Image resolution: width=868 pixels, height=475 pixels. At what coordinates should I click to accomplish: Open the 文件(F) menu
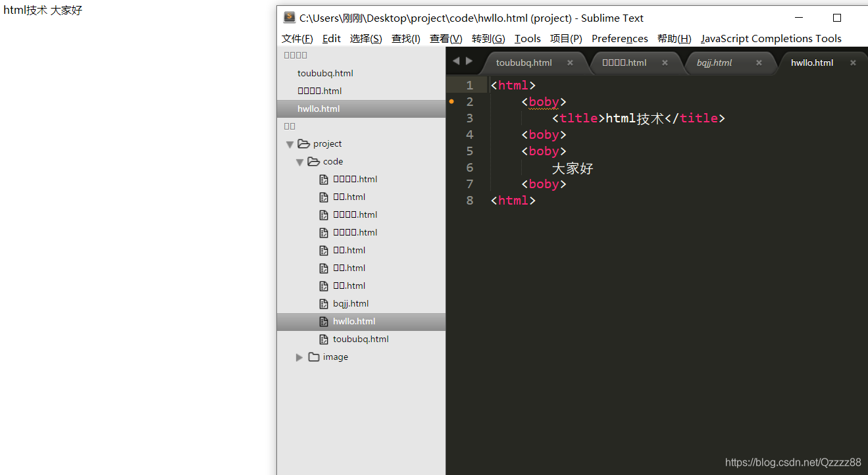(x=297, y=38)
